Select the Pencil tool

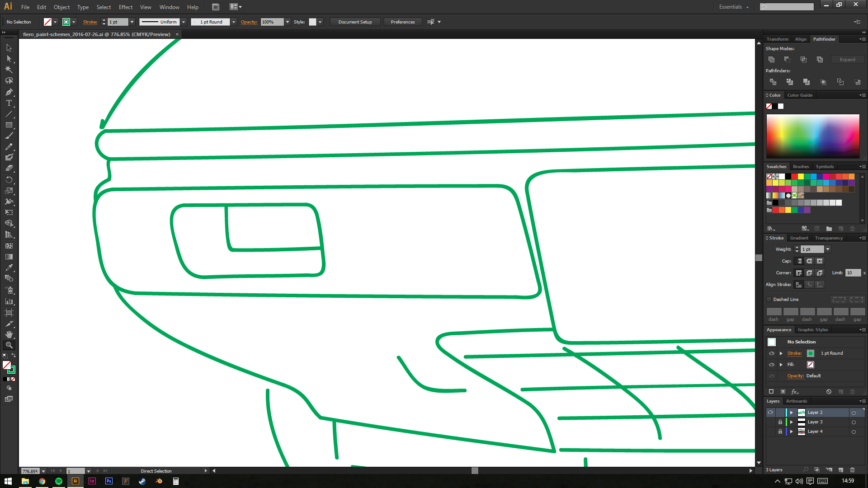coord(9,147)
